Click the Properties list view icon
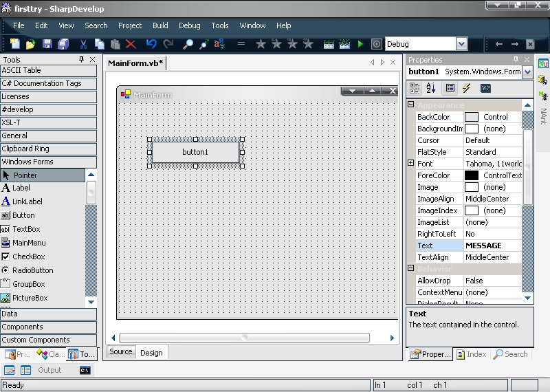This screenshot has height=392, width=550. [x=450, y=88]
